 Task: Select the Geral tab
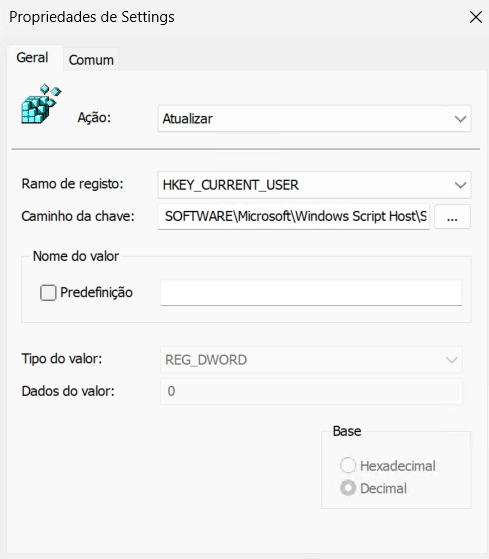[32, 58]
